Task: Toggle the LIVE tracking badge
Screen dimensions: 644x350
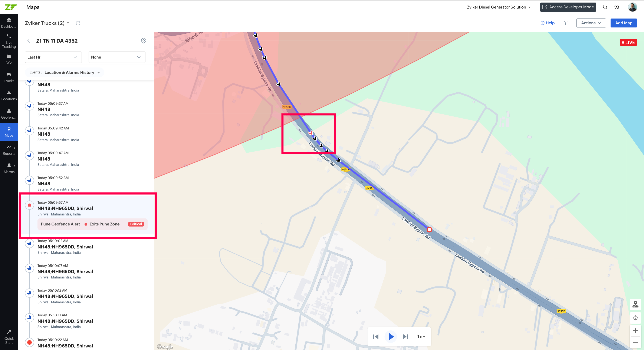Action: point(628,43)
